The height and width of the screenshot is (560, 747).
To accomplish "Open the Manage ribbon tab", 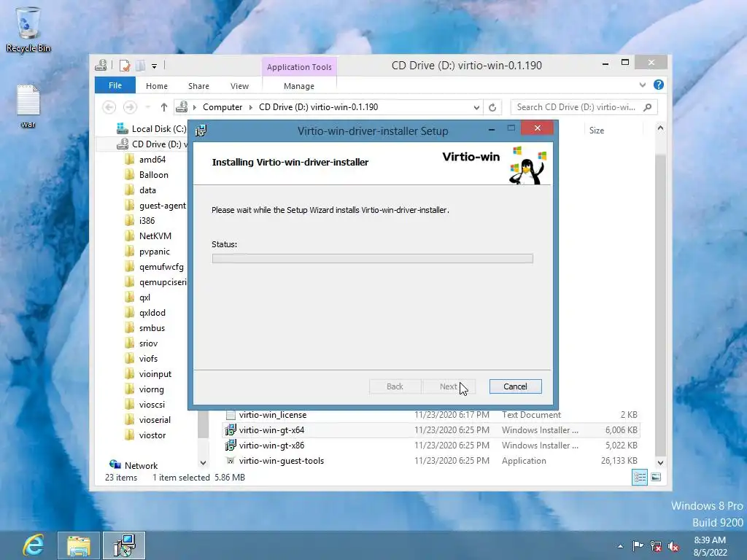I will (299, 86).
